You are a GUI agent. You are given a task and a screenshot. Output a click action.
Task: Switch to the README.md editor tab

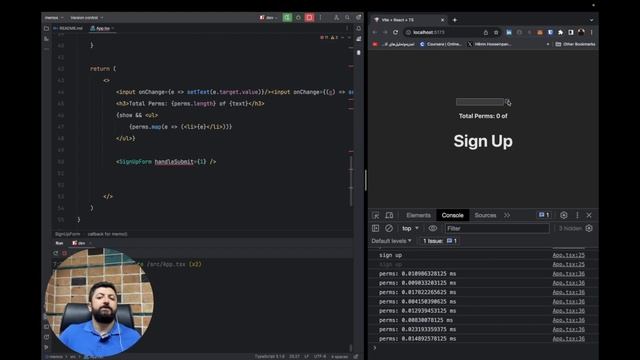(68, 28)
